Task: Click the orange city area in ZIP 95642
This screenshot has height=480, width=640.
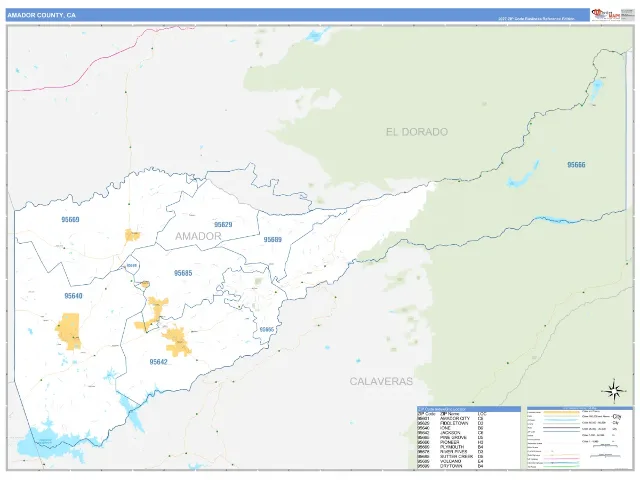Action: click(x=177, y=340)
